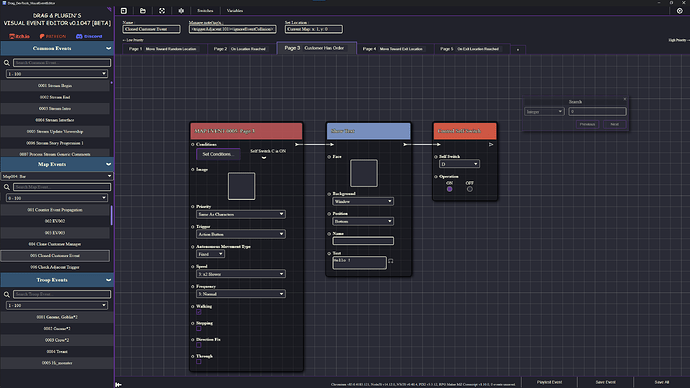Screen dimensions: 690x388
Task: Click the Next search button
Action: [615, 124]
